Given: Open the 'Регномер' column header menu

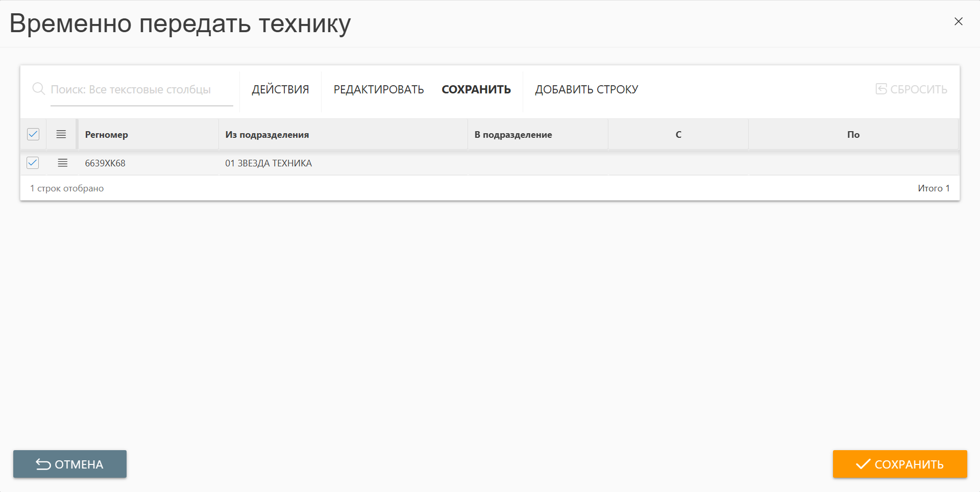Looking at the screenshot, I should tap(107, 135).
